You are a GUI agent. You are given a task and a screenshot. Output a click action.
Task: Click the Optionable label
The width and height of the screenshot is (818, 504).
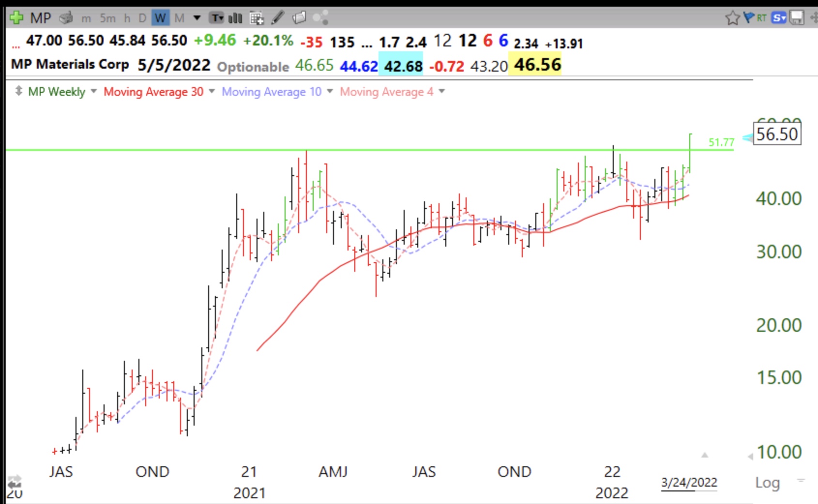253,67
